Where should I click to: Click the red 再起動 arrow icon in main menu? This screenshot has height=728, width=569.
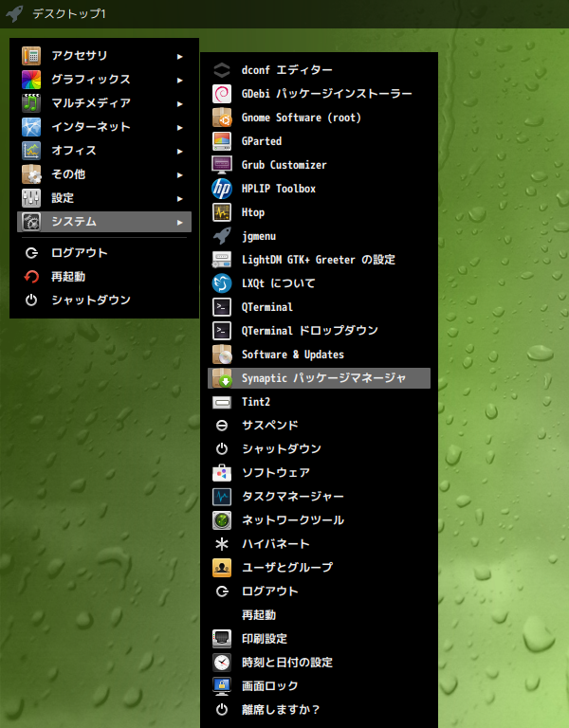tap(31, 277)
